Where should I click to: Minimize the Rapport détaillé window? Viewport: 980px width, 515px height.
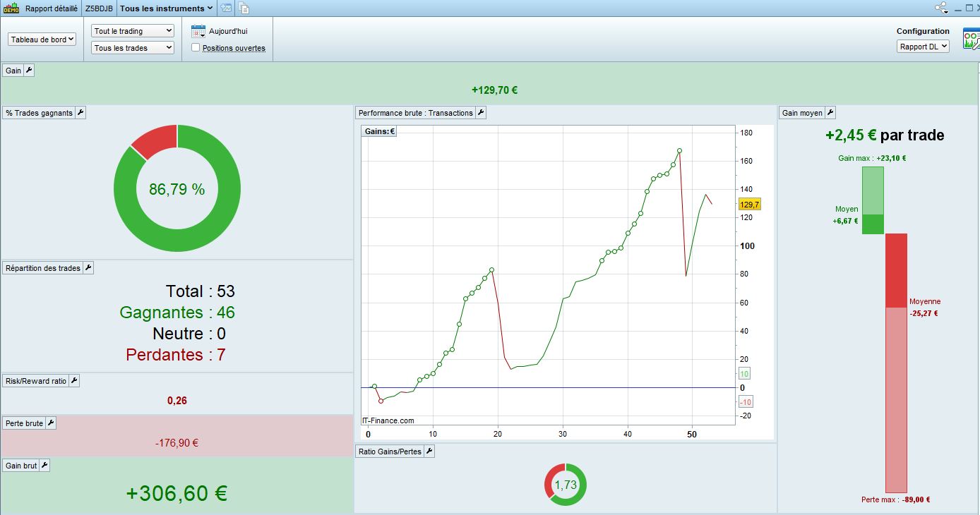(x=957, y=8)
